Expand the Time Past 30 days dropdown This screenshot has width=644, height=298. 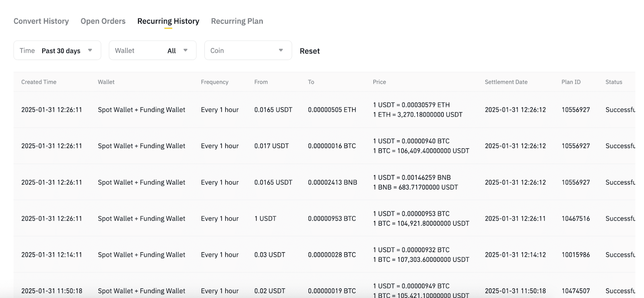click(57, 51)
